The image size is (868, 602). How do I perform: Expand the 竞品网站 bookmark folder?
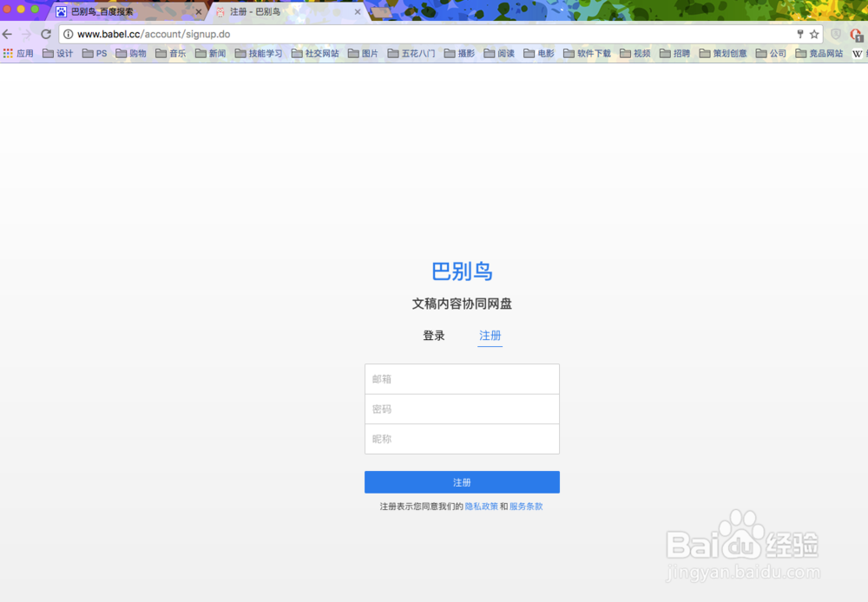(x=819, y=53)
